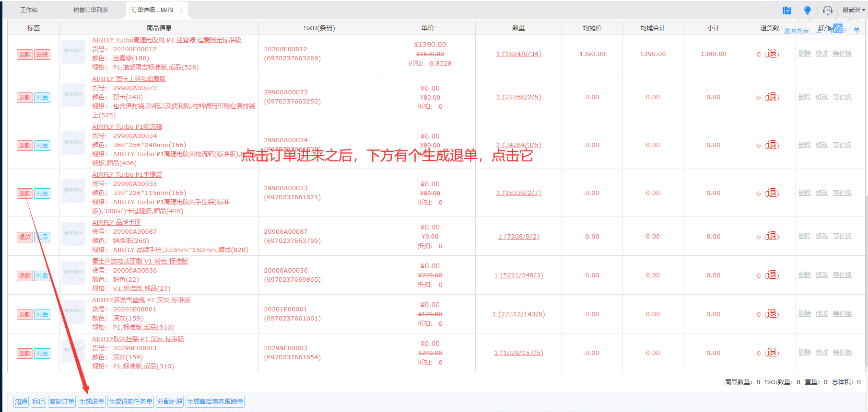This screenshot has width=868, height=412.
Task: Click 等价换 in the 20299E00003 row
Action: click(842, 353)
